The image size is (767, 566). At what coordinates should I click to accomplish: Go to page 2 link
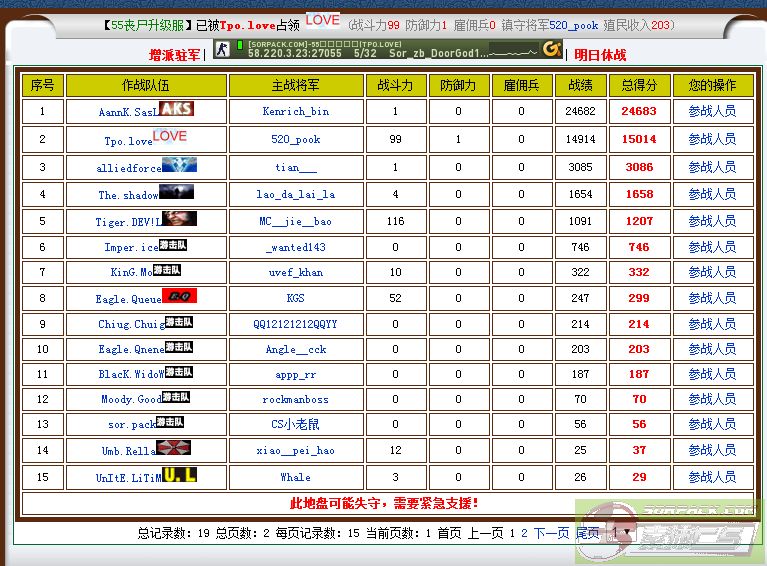[524, 534]
